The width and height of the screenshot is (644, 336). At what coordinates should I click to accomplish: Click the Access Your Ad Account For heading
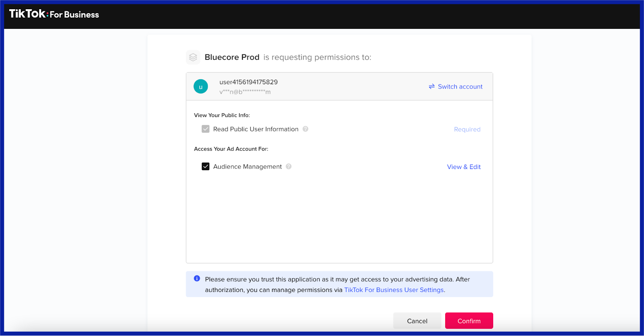231,149
